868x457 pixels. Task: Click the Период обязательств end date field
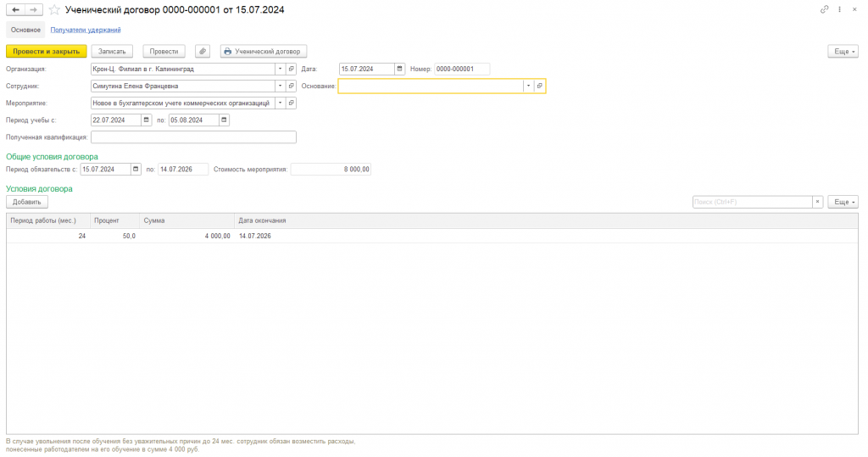(183, 170)
